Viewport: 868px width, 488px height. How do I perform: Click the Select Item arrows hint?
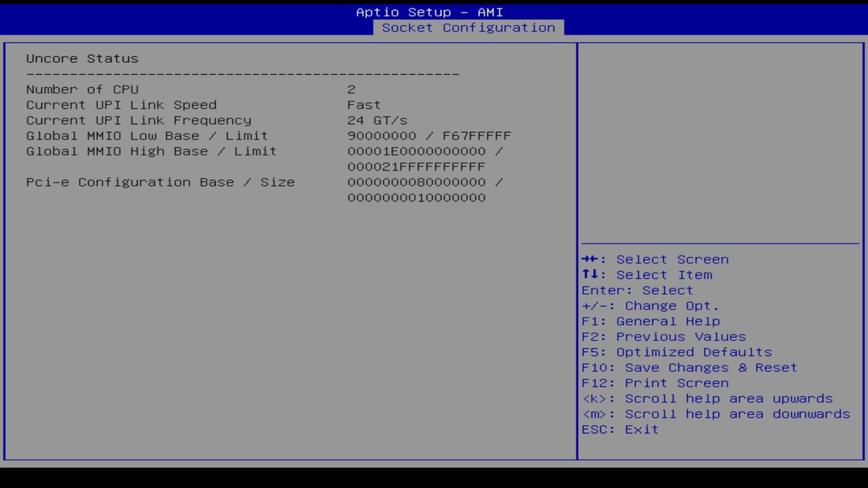click(646, 274)
